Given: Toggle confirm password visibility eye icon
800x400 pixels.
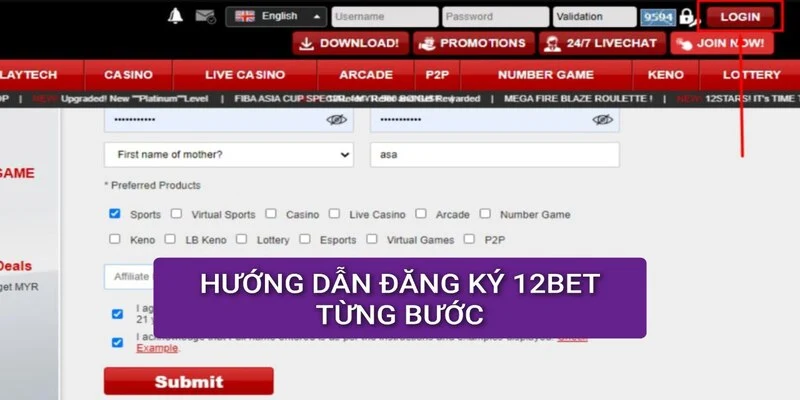Looking at the screenshot, I should (x=603, y=119).
